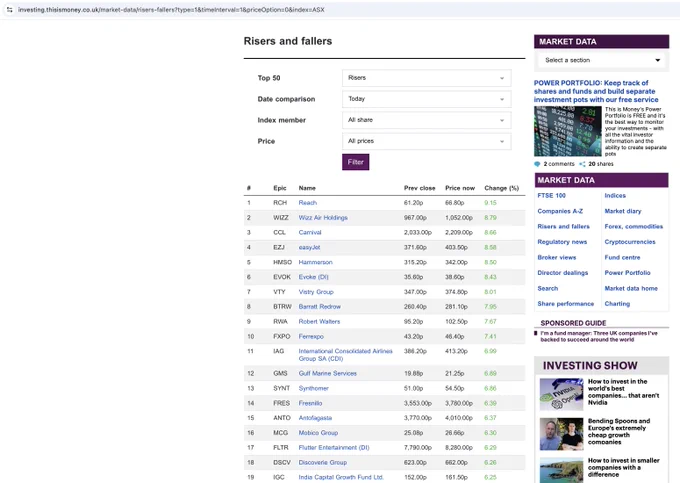Open India Capital Growth Fund link
Image resolution: width=680 pixels, height=483 pixels.
click(x=341, y=477)
